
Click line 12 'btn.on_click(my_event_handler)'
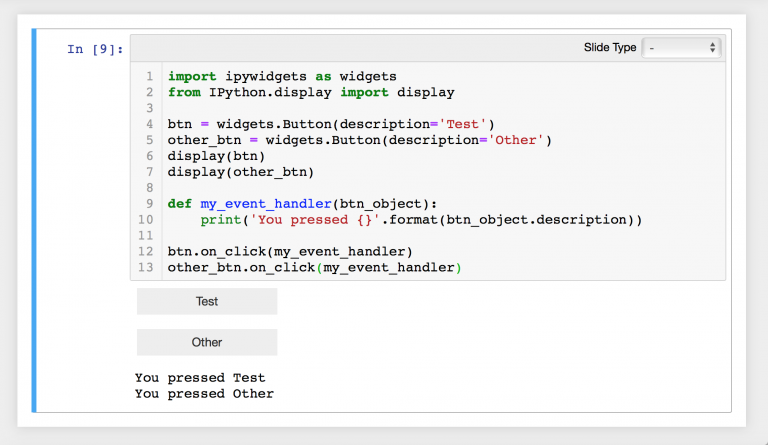(290, 252)
